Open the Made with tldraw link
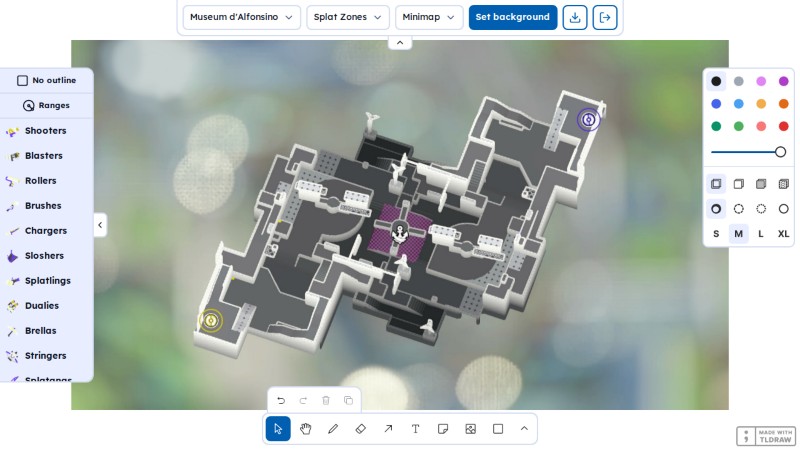The image size is (800, 450). pyautogui.click(x=766, y=436)
